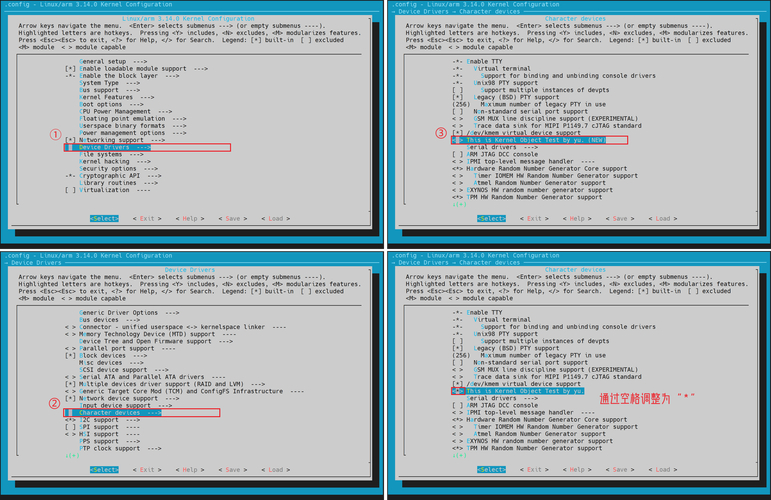Toggle Parallel port support option
Image resolution: width=771 pixels, height=500 pixels.
[70, 348]
